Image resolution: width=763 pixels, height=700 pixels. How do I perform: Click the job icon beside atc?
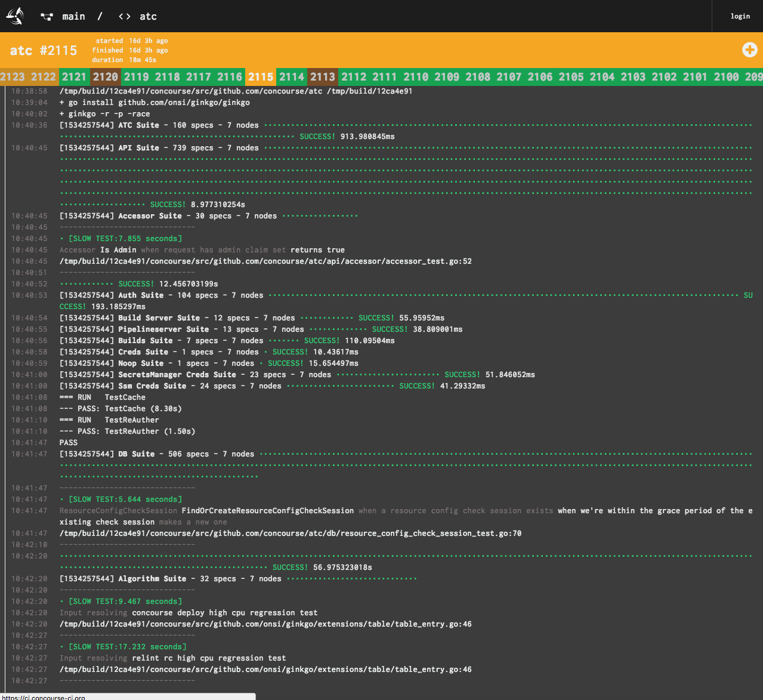coord(125,17)
